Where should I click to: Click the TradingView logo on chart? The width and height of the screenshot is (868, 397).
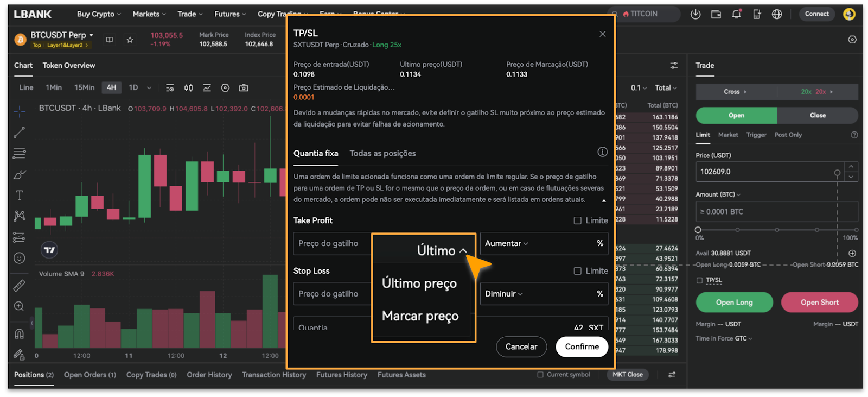[x=49, y=250]
